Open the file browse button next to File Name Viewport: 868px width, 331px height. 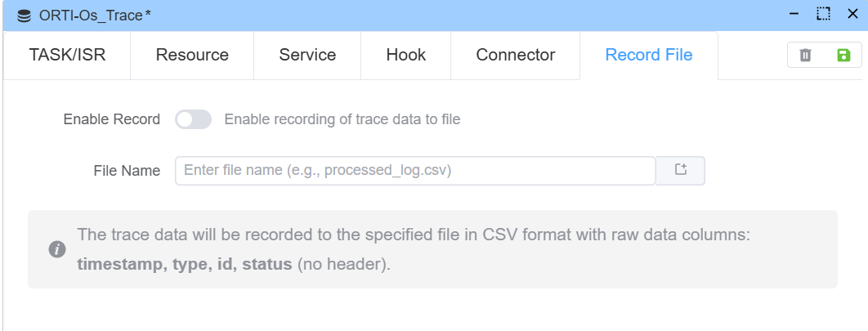click(681, 171)
